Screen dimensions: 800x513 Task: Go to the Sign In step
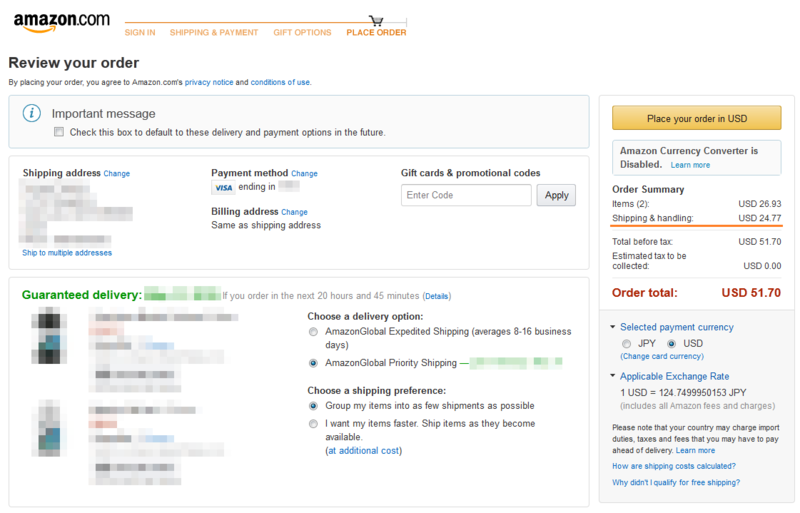pyautogui.click(x=140, y=32)
